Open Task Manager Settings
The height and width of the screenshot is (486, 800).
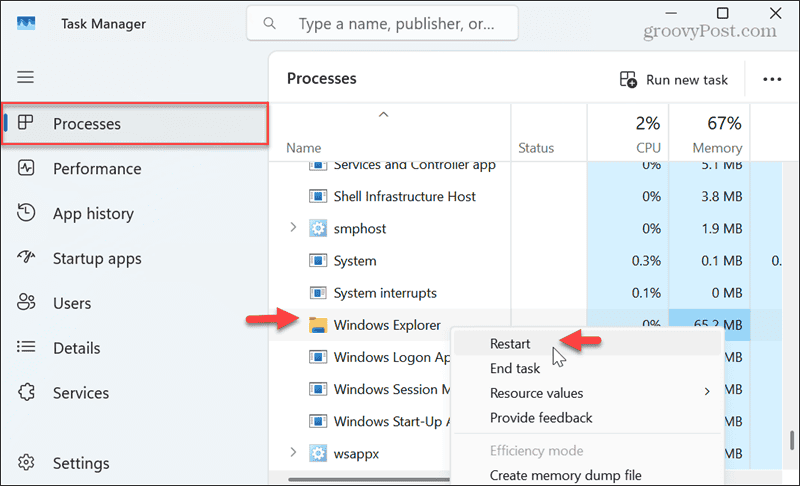[135, 463]
